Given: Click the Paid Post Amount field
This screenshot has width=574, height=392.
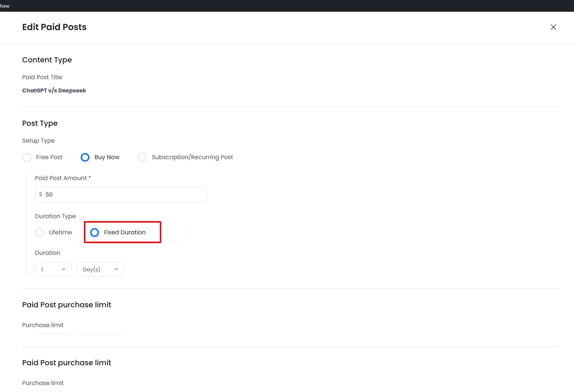Looking at the screenshot, I should (x=125, y=194).
